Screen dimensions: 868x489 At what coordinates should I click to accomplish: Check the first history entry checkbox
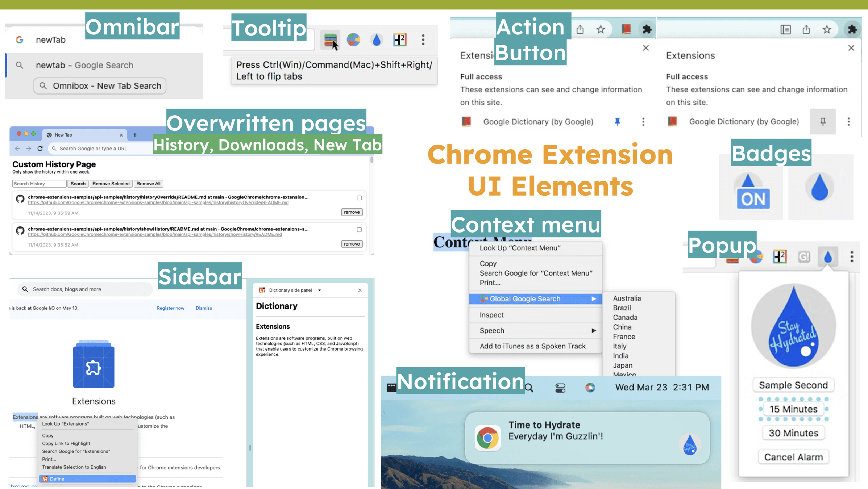[359, 198]
